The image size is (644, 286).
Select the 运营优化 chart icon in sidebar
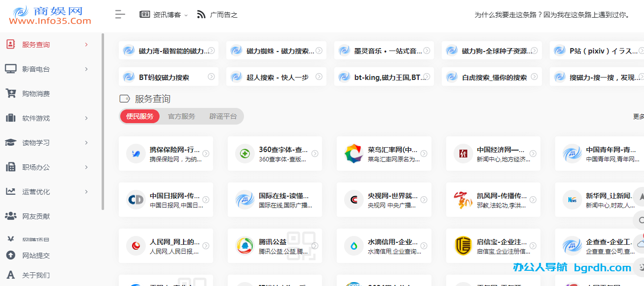click(11, 191)
